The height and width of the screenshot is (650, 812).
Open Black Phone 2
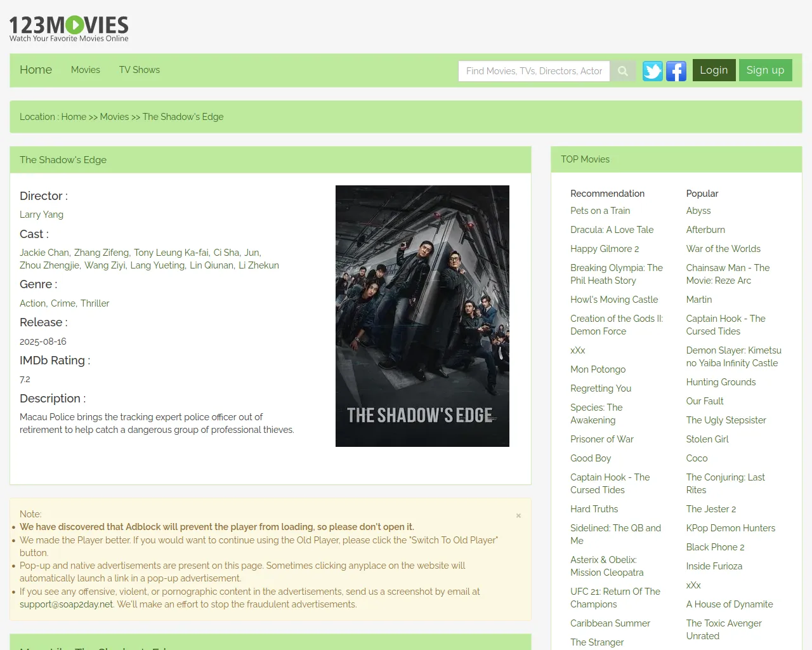[x=716, y=547]
